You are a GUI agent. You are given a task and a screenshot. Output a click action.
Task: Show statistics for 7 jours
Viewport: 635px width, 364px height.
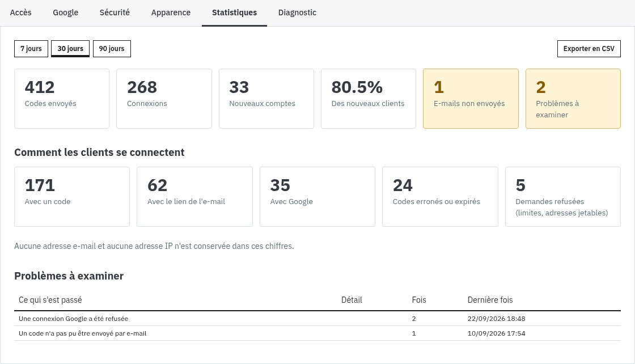pyautogui.click(x=31, y=49)
